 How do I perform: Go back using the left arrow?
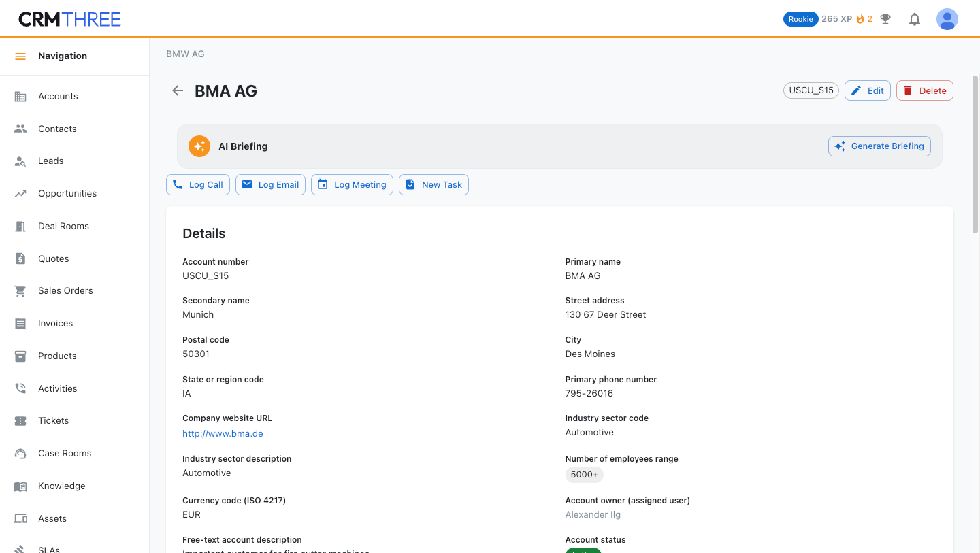tap(178, 90)
